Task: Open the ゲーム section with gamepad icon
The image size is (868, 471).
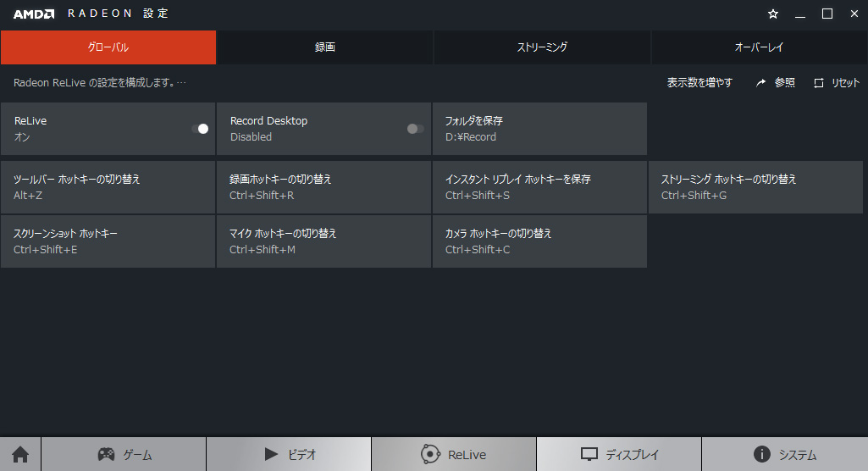Action: (124, 455)
